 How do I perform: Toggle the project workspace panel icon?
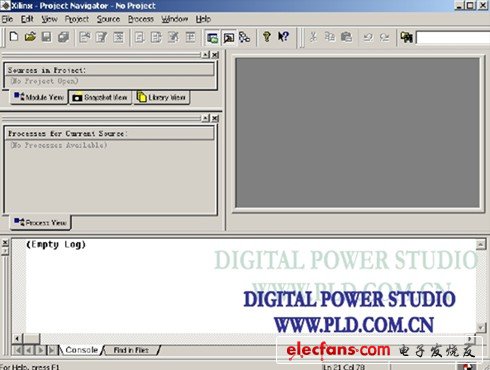pyautogui.click(x=212, y=38)
